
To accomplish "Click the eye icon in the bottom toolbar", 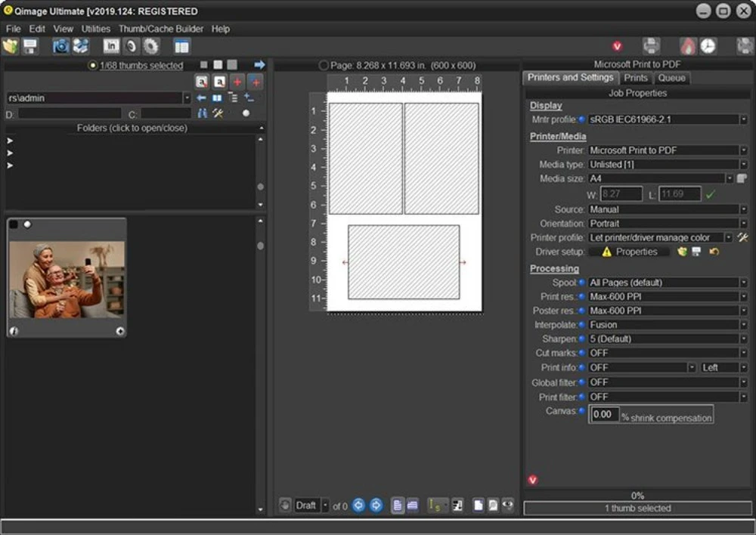I will (x=507, y=505).
